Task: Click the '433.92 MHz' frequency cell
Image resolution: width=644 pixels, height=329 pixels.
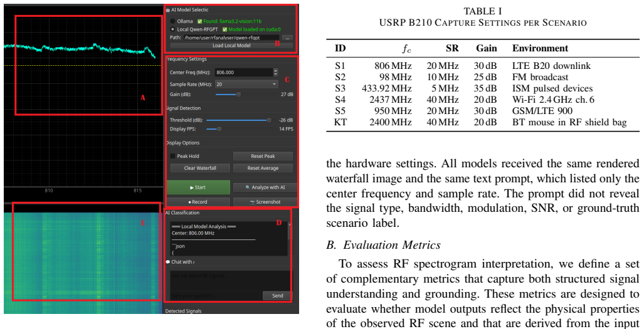Action: tap(386, 88)
